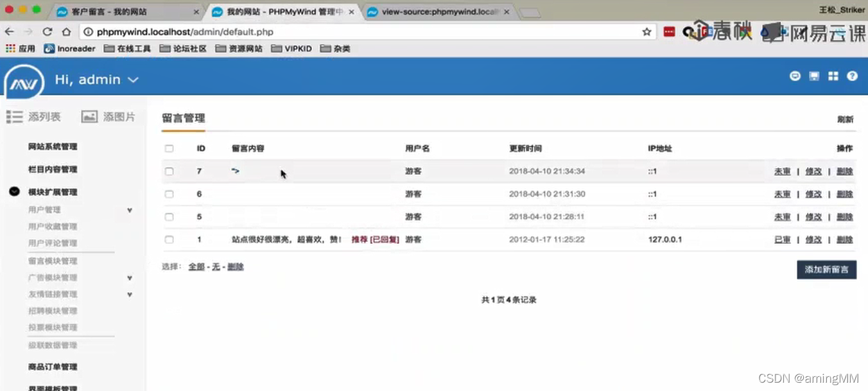The image size is (868, 391).
Task: Click the save/disk icon in the blue header
Action: coord(814,76)
